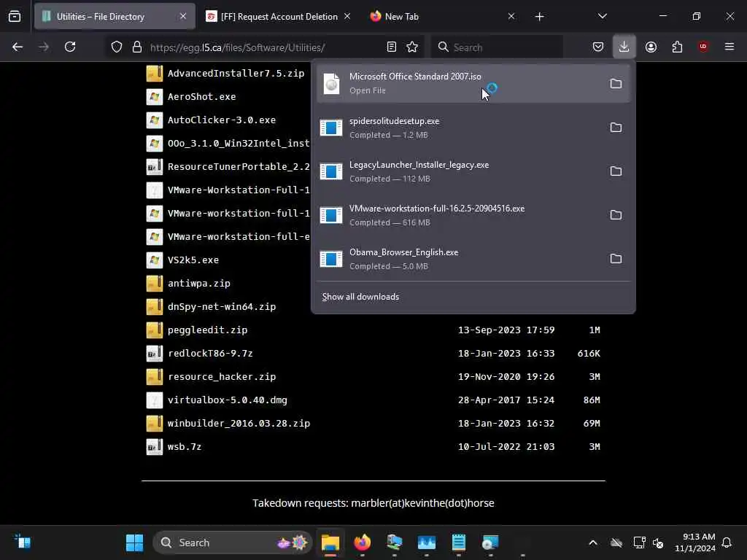Close the downloads panel via toolbar button
Screen dimensions: 747x560
[624, 47]
